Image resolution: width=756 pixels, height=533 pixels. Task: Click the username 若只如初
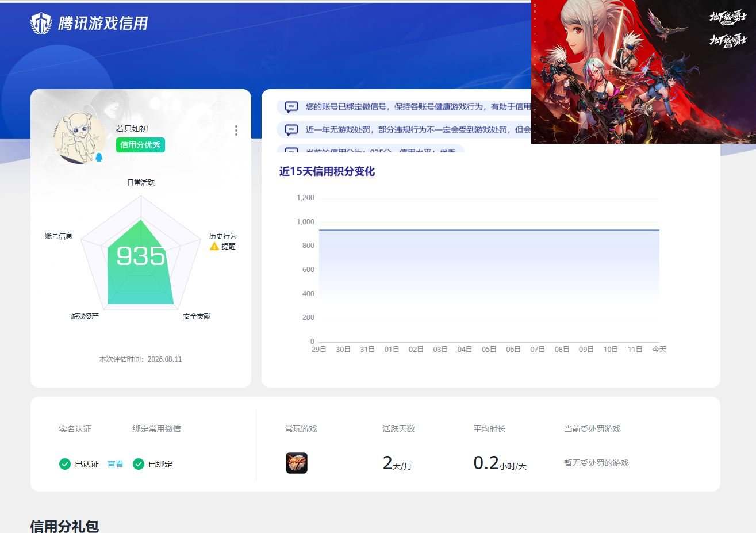coord(132,129)
